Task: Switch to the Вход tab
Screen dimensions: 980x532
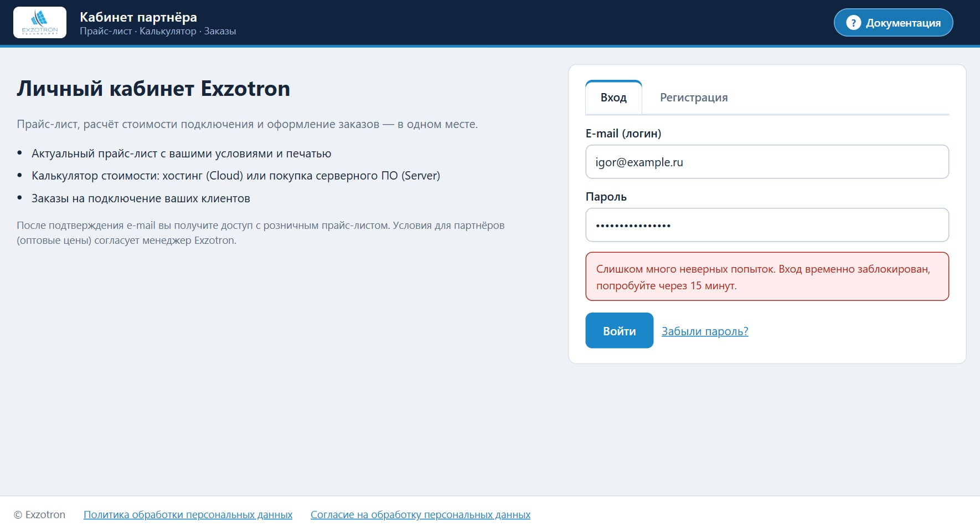Action: click(x=613, y=98)
